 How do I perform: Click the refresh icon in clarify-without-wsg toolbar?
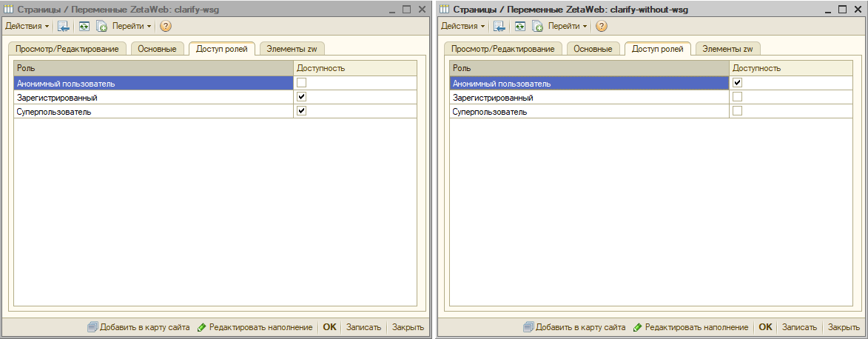point(519,26)
